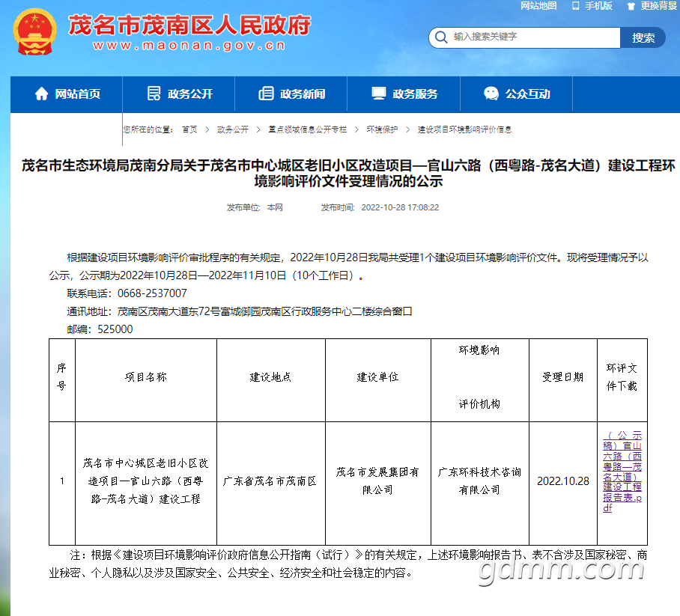Click 发布单位 本网 text
Viewport: 680px width, 616px height.
(x=255, y=207)
